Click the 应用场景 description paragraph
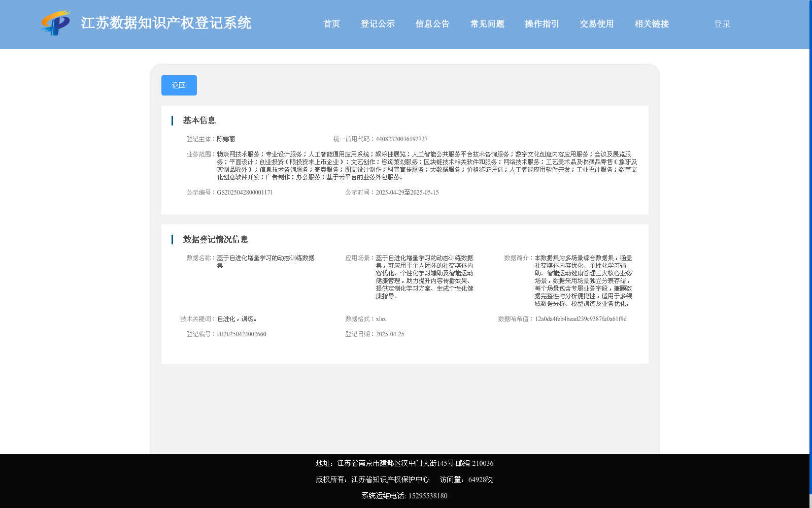The height and width of the screenshot is (508, 812). click(424, 277)
